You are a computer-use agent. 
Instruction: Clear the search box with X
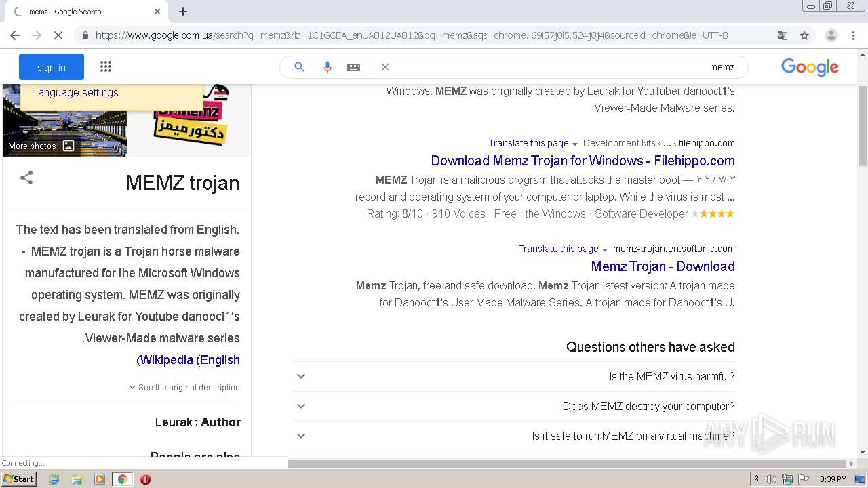pyautogui.click(x=385, y=67)
